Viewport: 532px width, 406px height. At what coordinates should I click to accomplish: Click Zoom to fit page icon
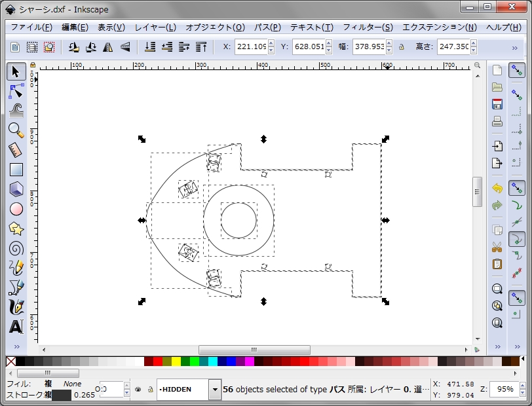coord(497,323)
